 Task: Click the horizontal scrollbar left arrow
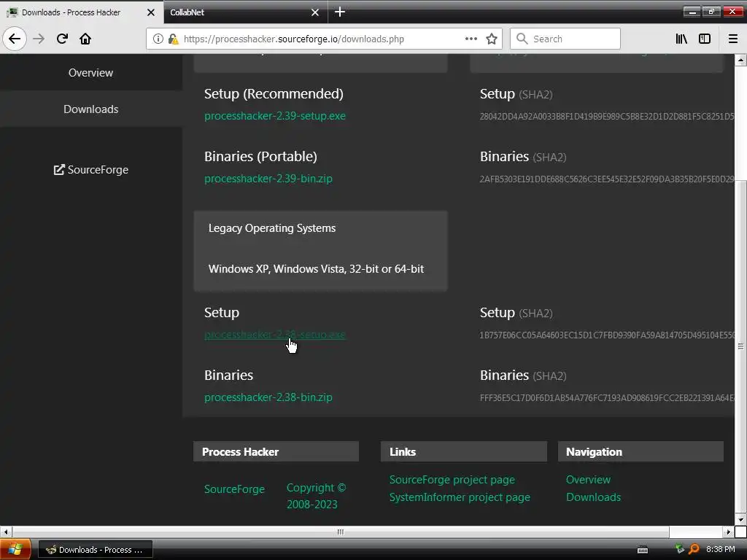pos(5,532)
